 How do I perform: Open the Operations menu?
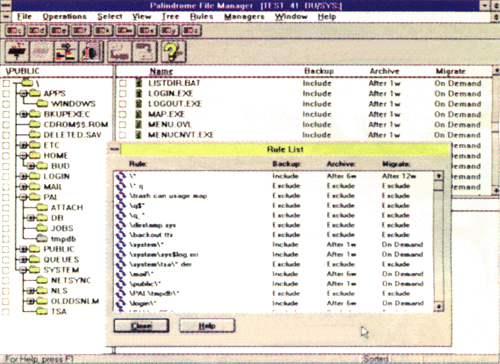64,16
